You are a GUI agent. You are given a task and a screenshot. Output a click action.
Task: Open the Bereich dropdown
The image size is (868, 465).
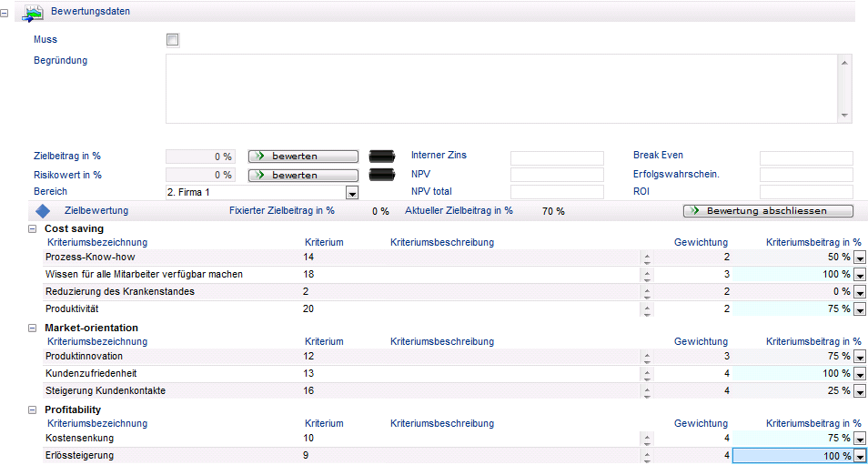click(x=352, y=193)
